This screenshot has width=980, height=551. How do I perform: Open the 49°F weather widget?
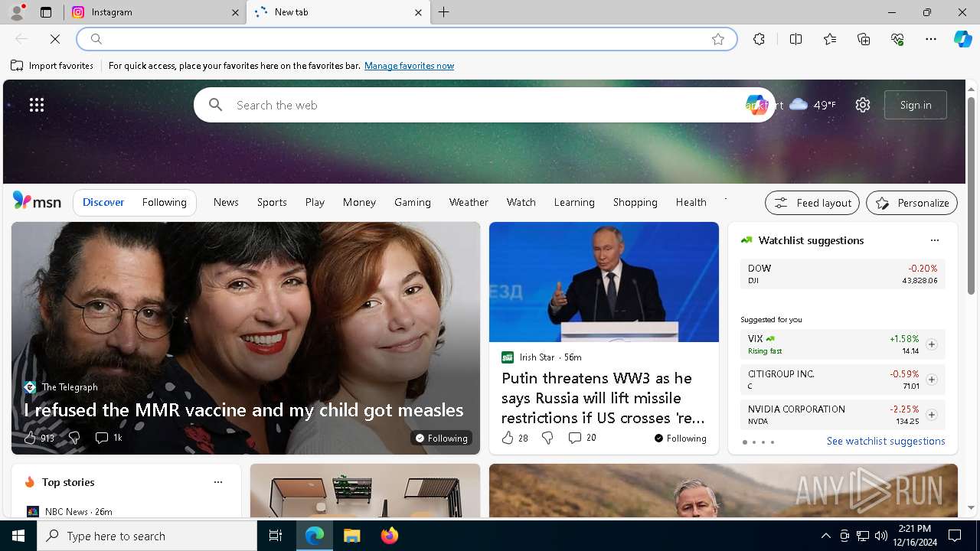(812, 105)
